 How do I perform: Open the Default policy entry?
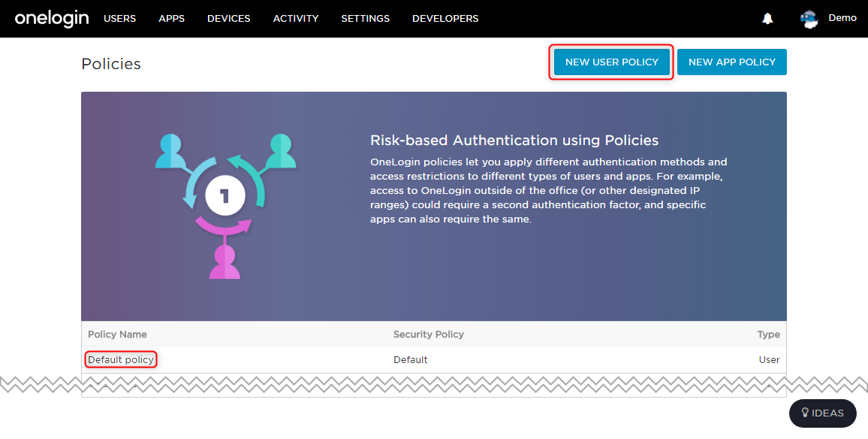(121, 360)
